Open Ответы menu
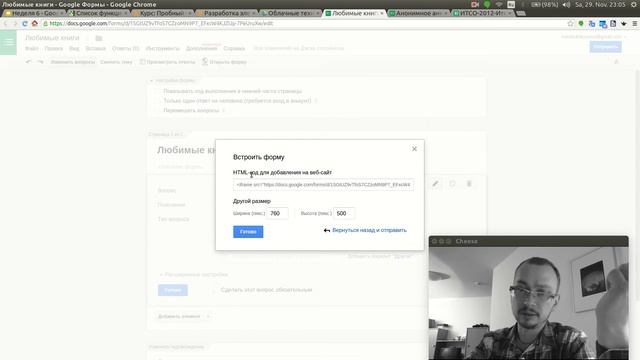640x360 pixels. click(x=125, y=49)
